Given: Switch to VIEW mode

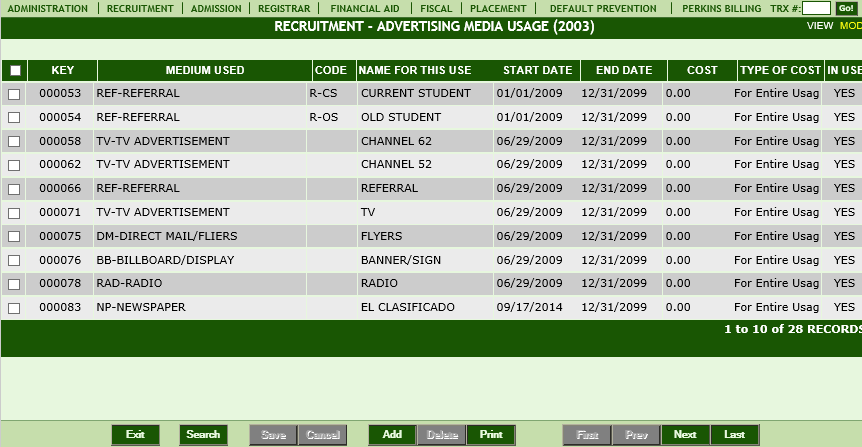Looking at the screenshot, I should [x=820, y=26].
